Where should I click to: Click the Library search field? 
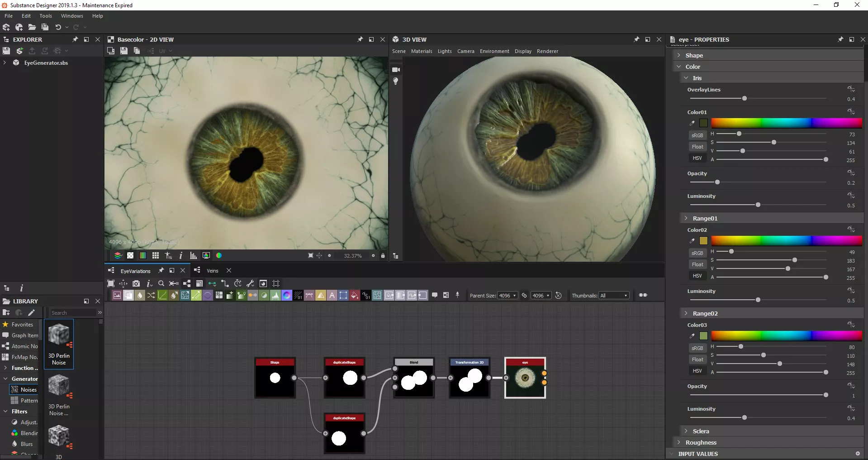(72, 313)
